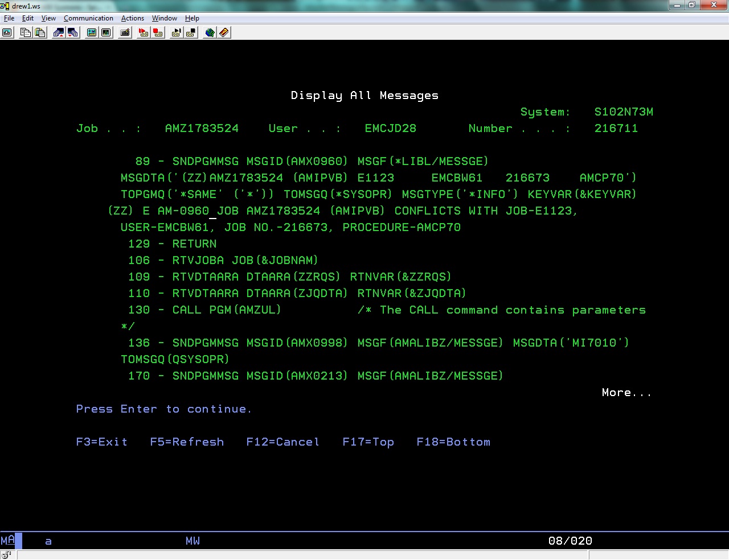
Task: Open the Communication menu
Action: tap(88, 18)
